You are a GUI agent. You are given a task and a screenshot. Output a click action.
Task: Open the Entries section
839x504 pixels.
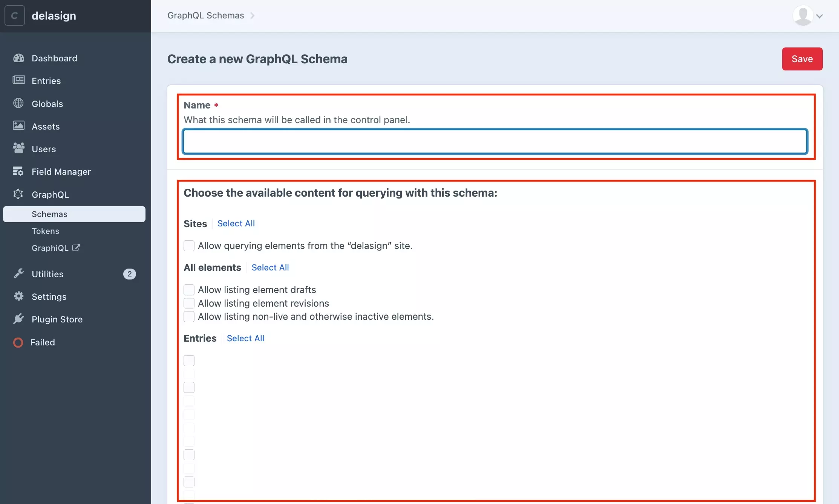[46, 81]
